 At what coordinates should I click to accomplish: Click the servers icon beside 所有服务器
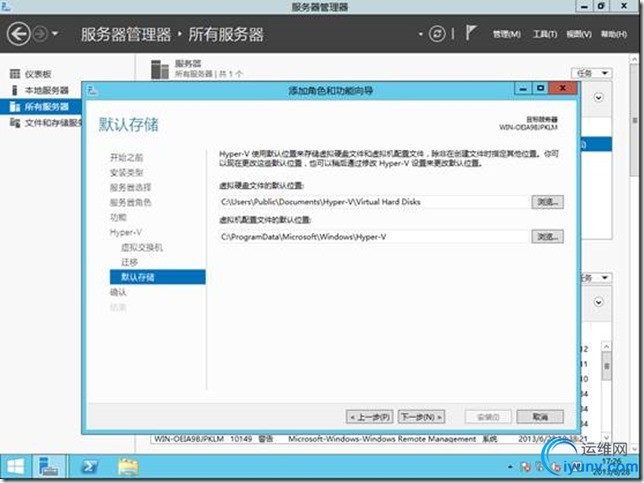pos(15,107)
